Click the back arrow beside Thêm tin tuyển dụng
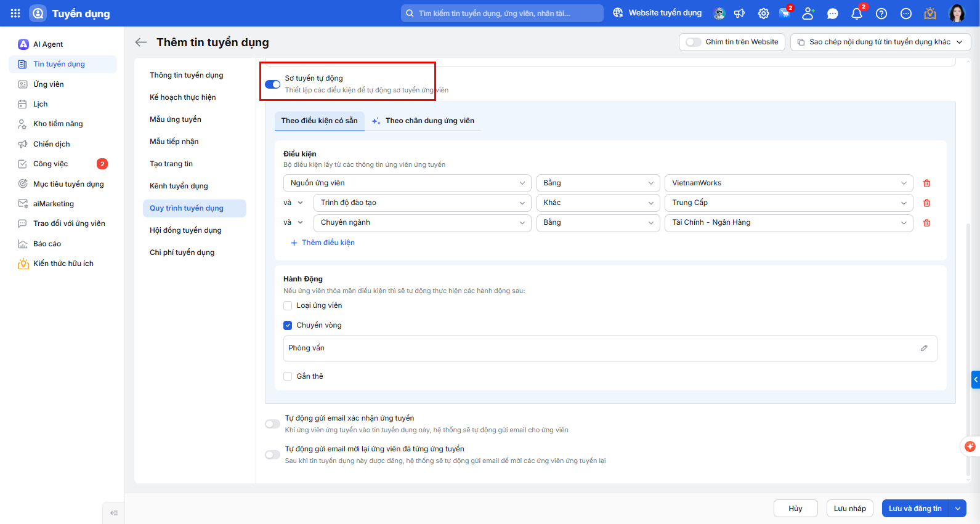Viewport: 980px width, 524px height. pos(141,42)
